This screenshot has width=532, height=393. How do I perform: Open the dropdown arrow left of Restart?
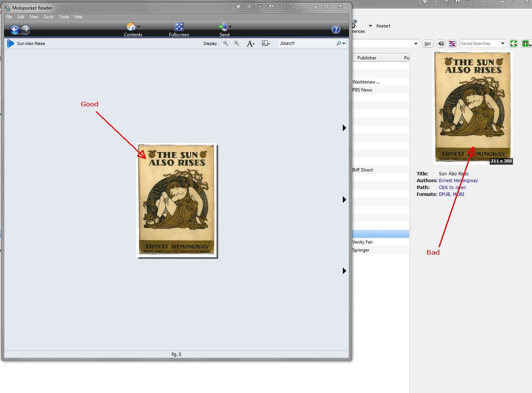click(x=370, y=26)
